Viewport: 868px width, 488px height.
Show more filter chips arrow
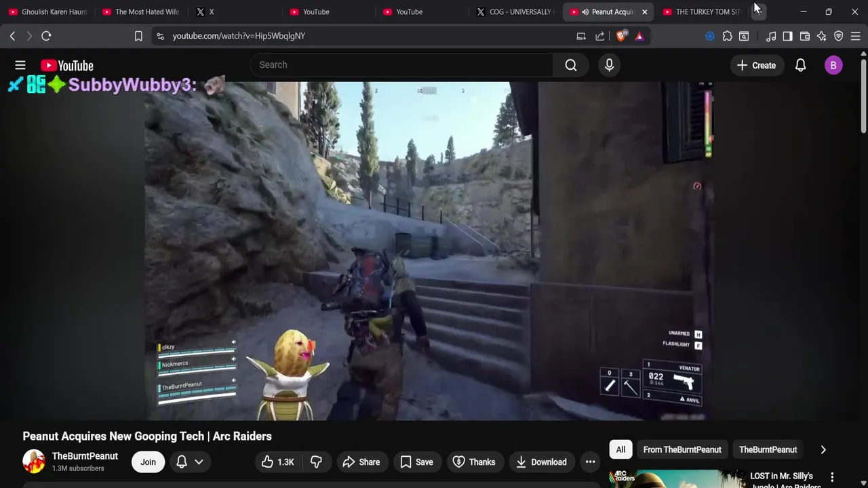[823, 449]
